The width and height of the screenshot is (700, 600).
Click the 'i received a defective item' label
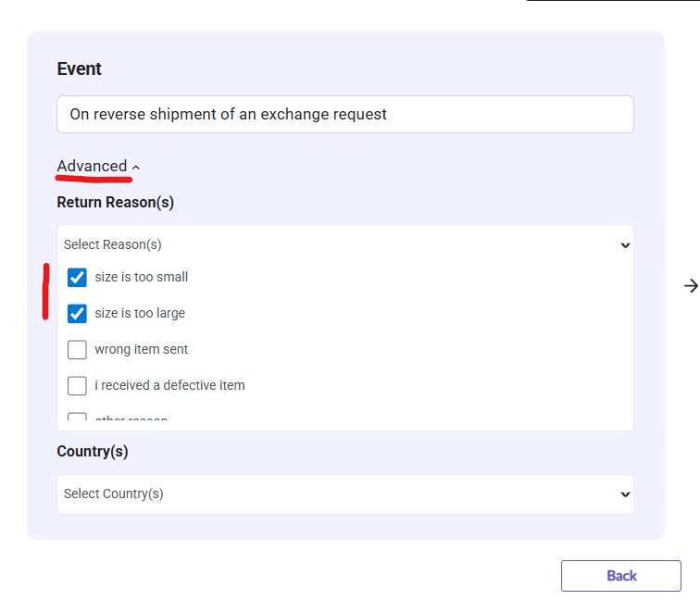[x=169, y=385]
